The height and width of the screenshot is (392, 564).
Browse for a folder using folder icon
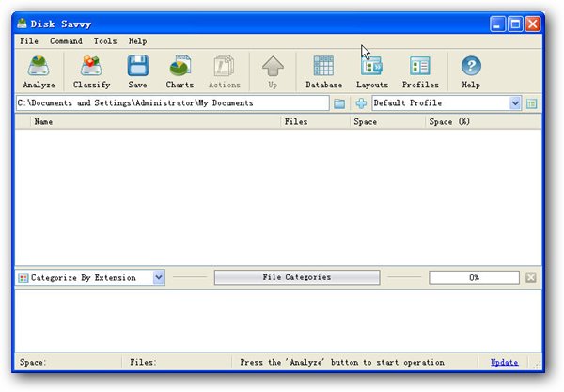tap(339, 103)
